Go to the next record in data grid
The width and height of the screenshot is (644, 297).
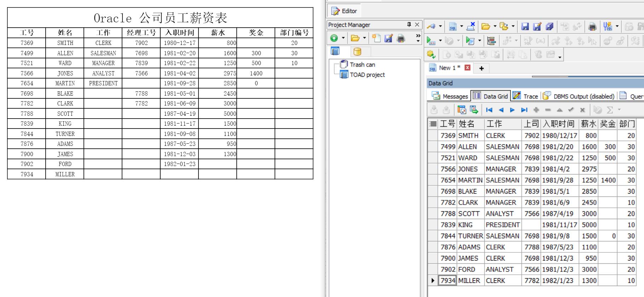(x=512, y=110)
